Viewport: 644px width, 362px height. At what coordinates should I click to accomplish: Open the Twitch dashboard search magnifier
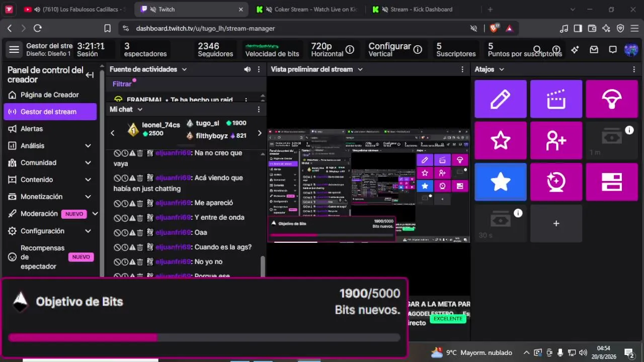[537, 49]
